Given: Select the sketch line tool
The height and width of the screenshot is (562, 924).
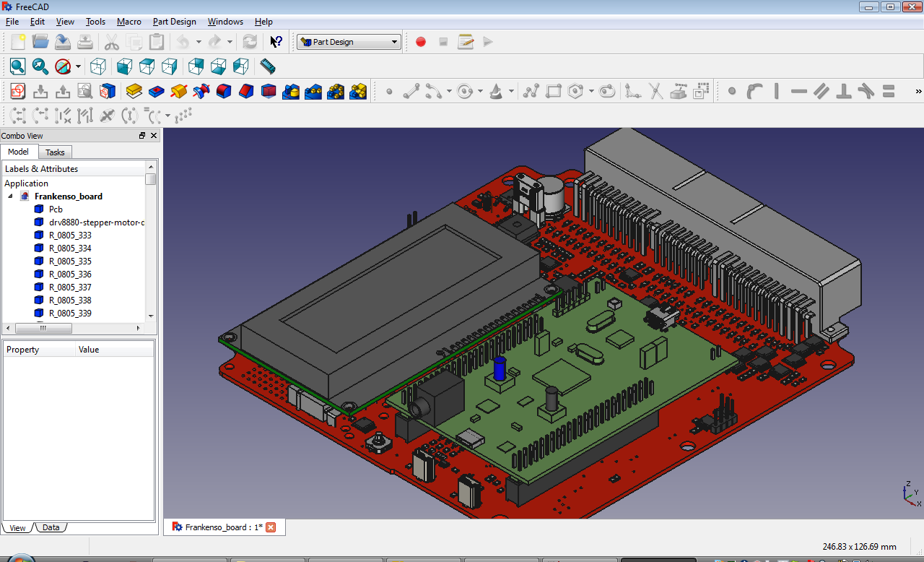Looking at the screenshot, I should (x=411, y=91).
